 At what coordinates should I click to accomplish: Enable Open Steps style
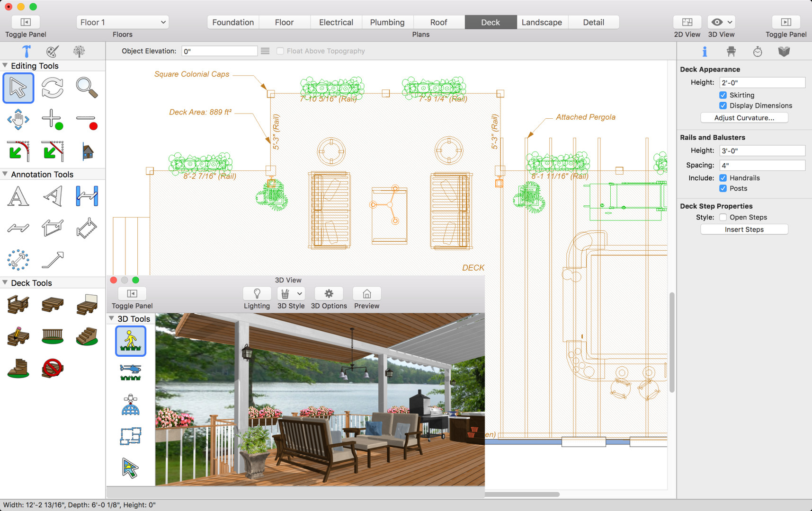[723, 217]
